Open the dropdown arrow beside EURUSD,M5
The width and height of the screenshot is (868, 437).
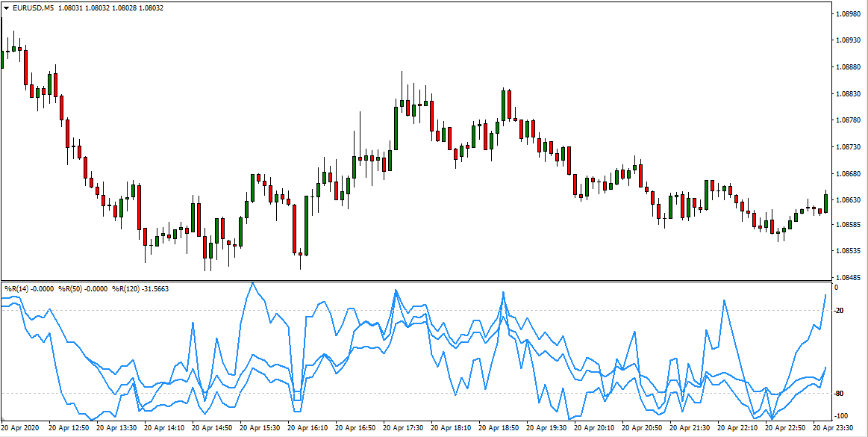click(6, 7)
